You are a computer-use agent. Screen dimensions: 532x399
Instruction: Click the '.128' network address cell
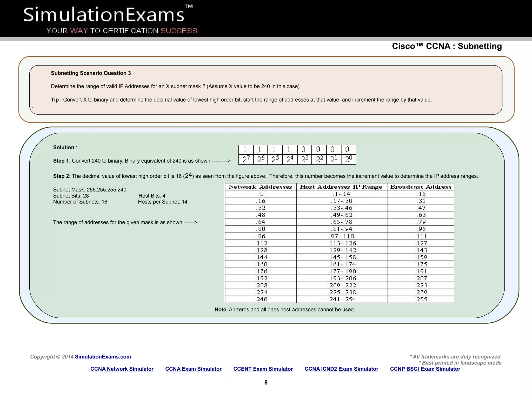261,250
